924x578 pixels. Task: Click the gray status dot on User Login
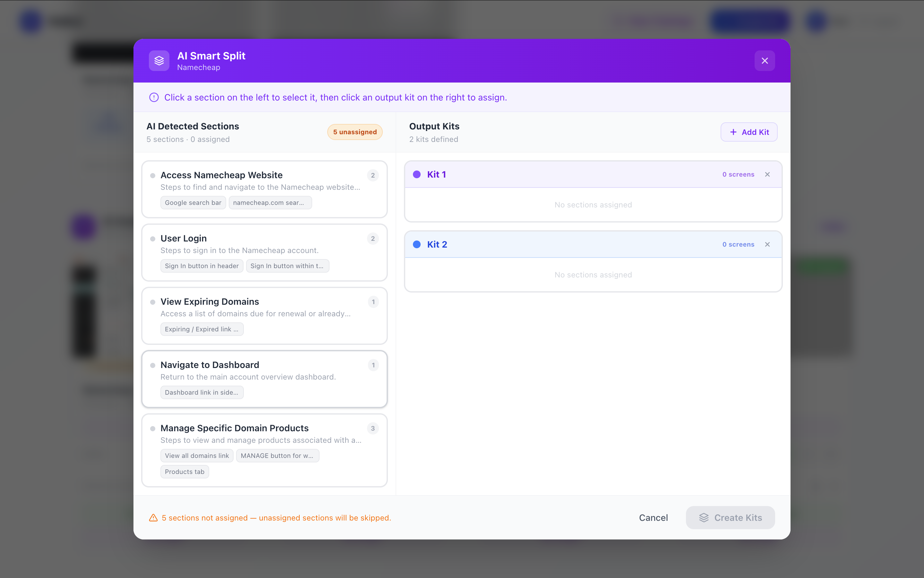153,239
